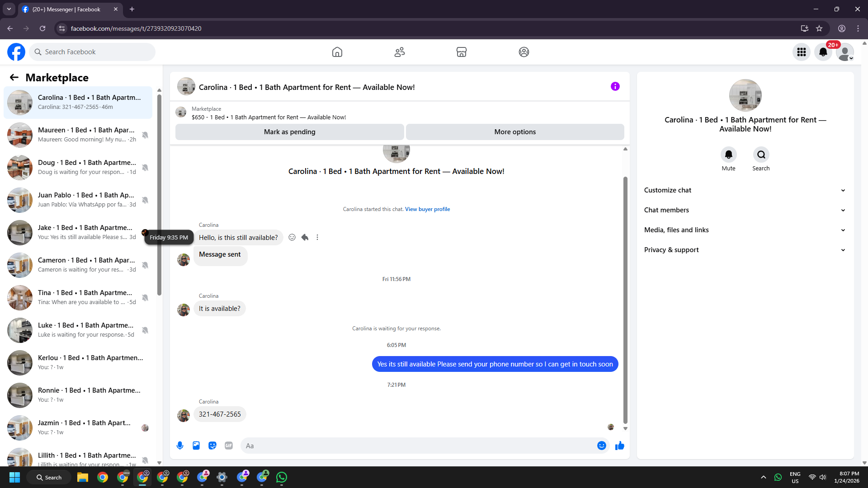This screenshot has height=488, width=868.
Task: Click the purple conversation info icon
Action: click(615, 86)
